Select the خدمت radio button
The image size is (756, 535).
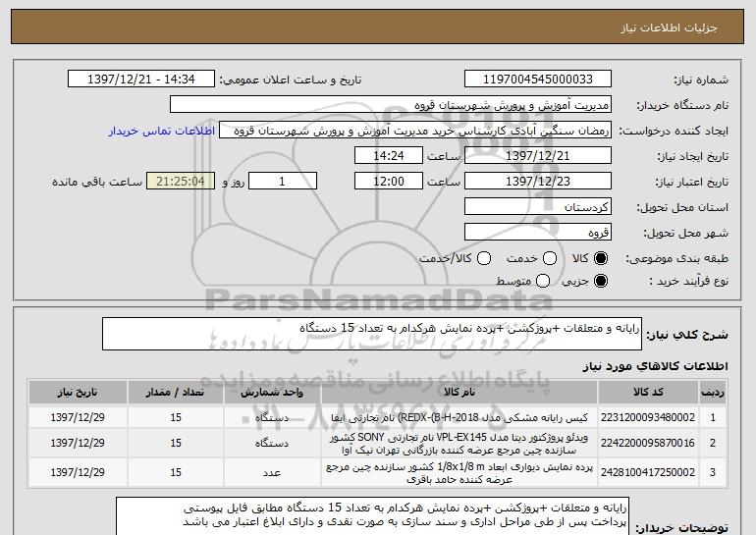tap(550, 258)
